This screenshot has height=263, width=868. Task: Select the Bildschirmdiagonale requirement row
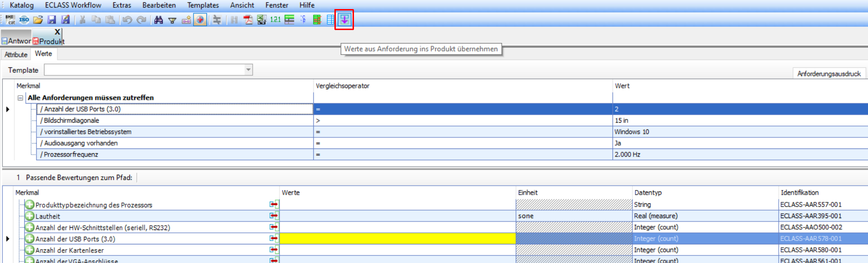[x=72, y=121]
